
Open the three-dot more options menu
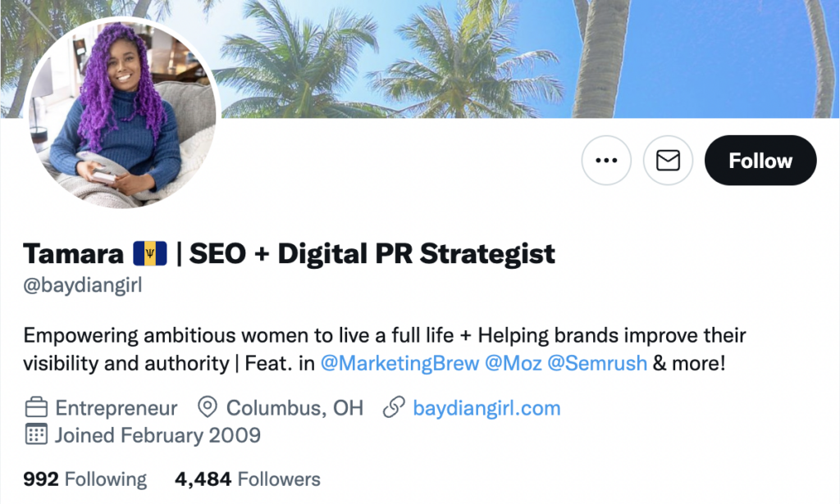tap(606, 160)
